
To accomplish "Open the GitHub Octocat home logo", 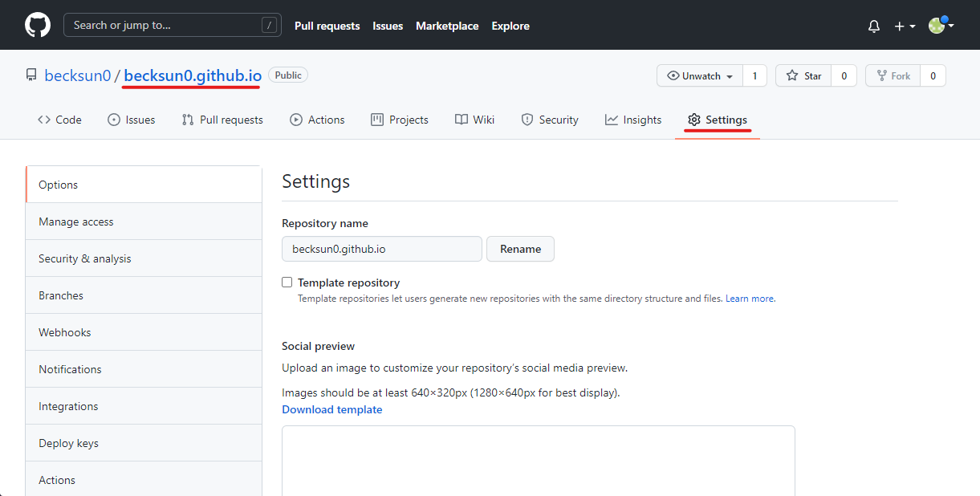I will point(37,26).
